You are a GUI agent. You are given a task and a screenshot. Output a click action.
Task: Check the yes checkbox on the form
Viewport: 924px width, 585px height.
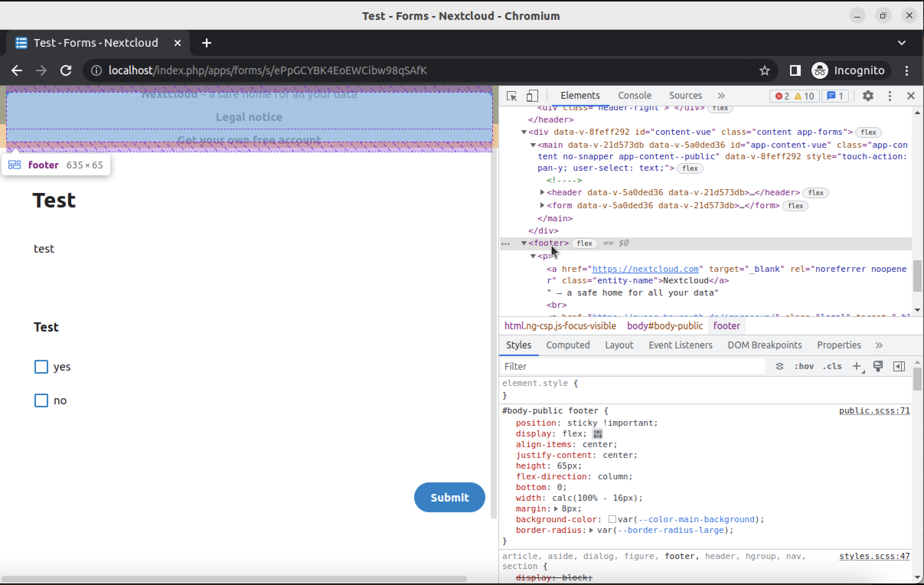click(x=41, y=367)
